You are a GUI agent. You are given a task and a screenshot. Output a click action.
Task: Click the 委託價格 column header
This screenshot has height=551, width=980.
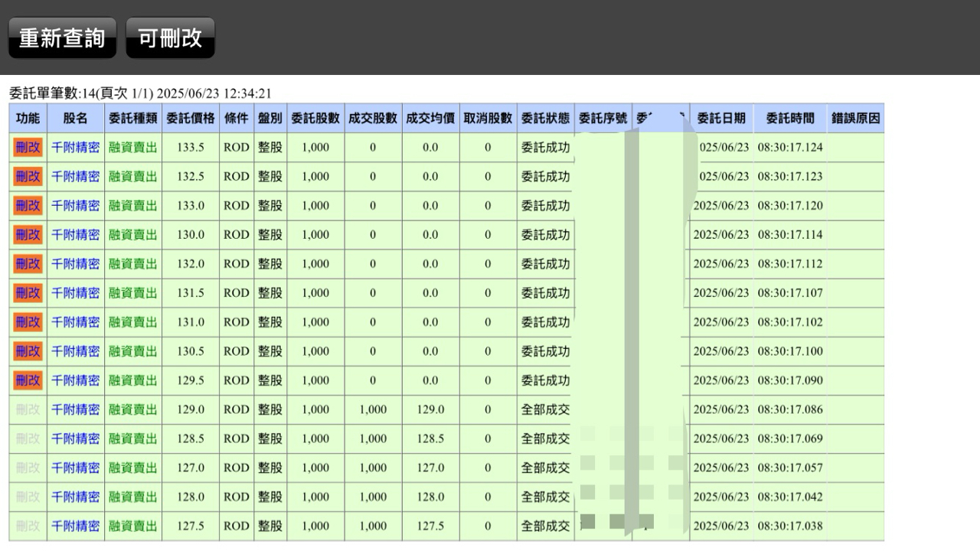coord(190,119)
